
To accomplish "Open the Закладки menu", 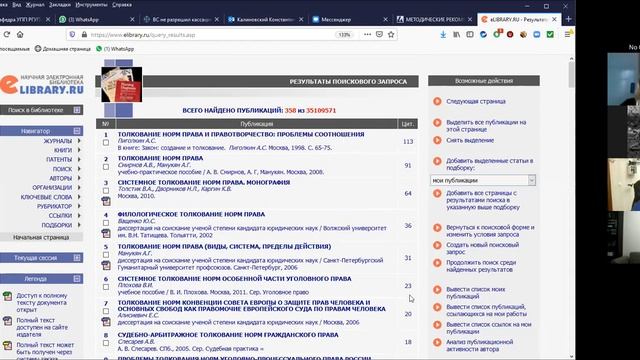I will click(60, 5).
